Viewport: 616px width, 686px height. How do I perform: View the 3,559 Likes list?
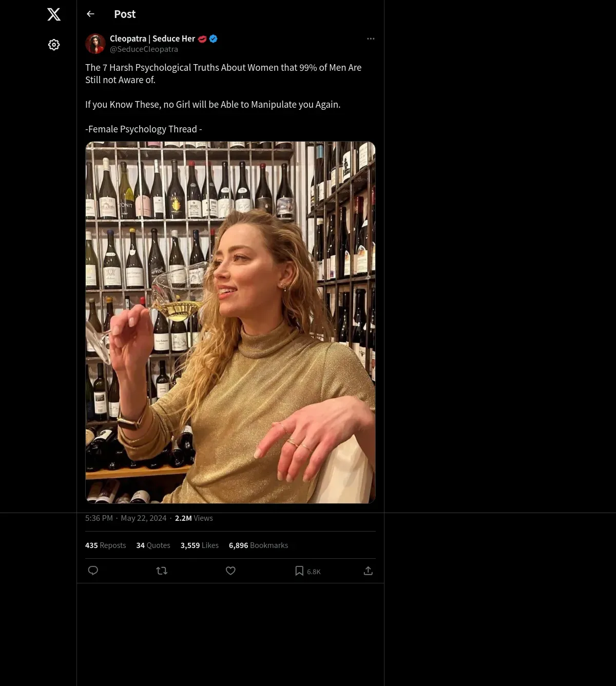(x=199, y=545)
